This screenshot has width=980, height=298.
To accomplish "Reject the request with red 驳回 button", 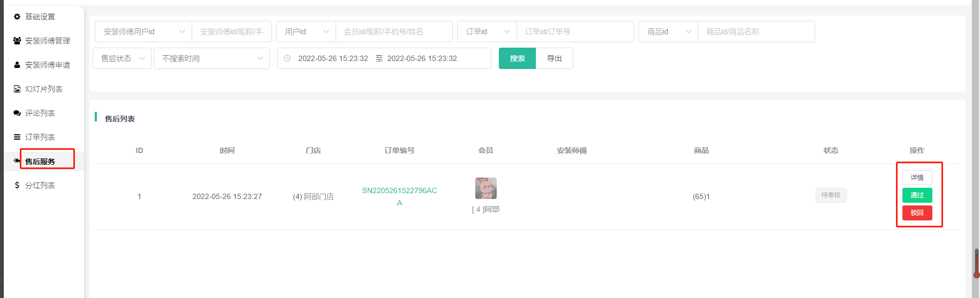I will click(917, 213).
